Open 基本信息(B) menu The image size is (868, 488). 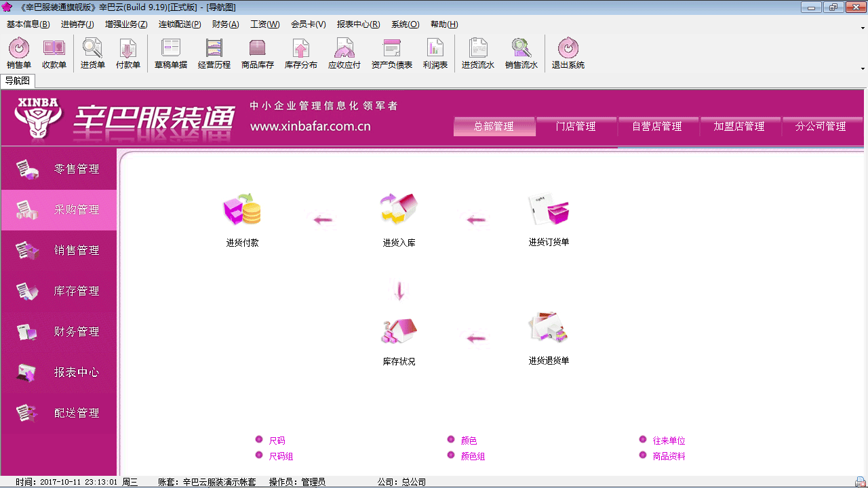point(28,24)
